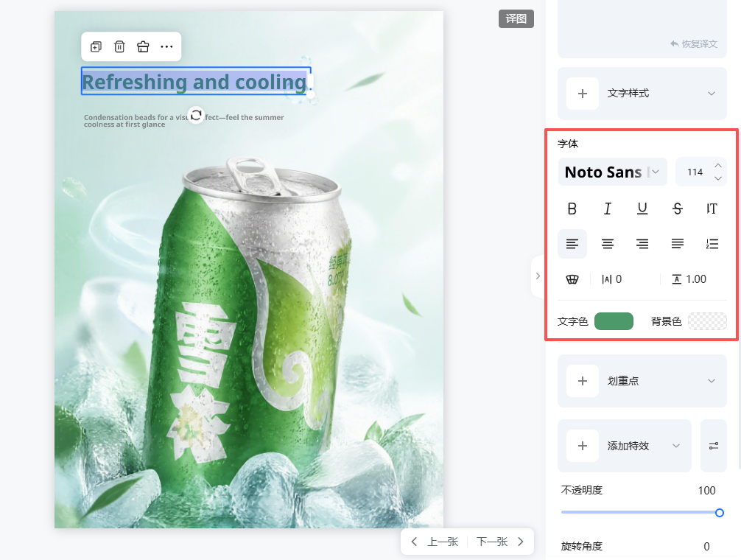Click the opacity value 100
This screenshot has width=741, height=560.
coord(706,491)
